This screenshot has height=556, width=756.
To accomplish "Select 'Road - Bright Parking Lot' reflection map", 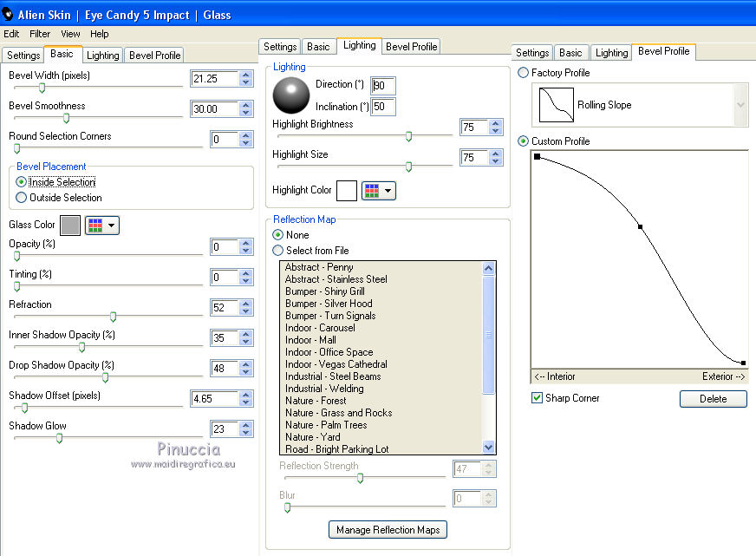I will coord(337,449).
